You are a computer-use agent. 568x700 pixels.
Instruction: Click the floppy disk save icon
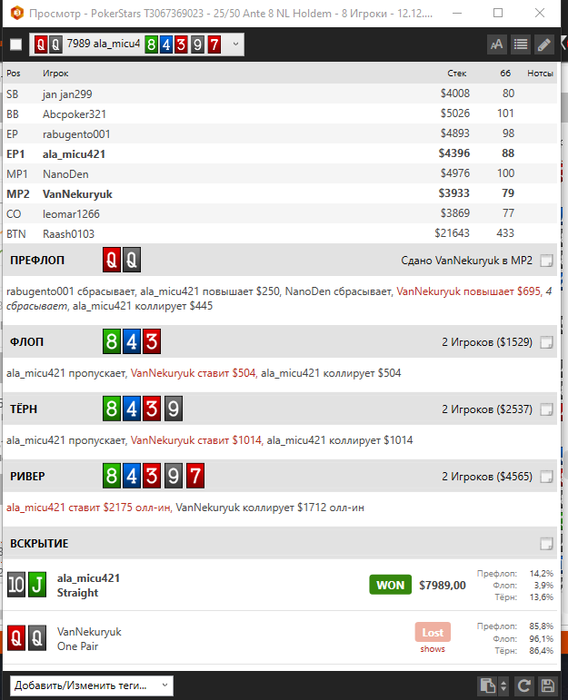pyautogui.click(x=547, y=685)
